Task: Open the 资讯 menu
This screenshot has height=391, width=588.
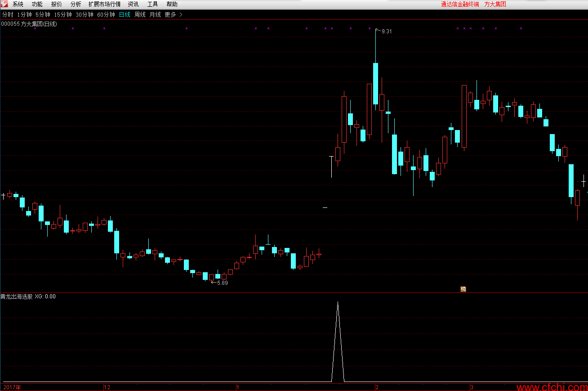Action: coord(133,4)
